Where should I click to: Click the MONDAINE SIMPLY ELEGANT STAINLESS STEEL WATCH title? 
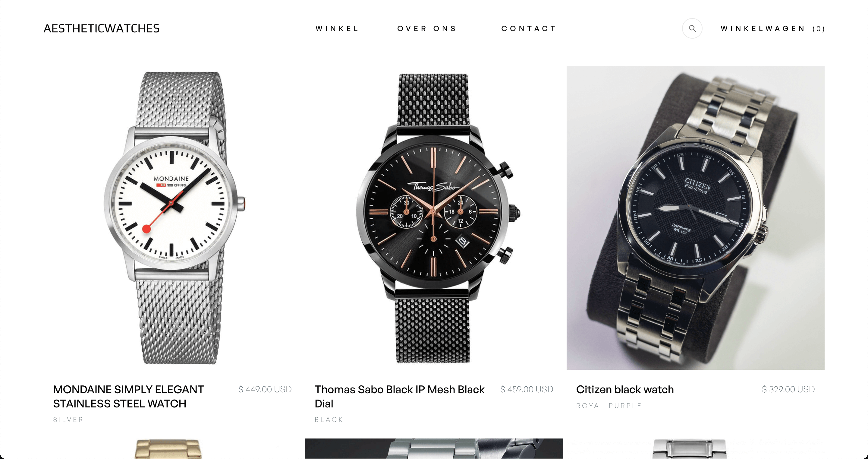click(129, 397)
